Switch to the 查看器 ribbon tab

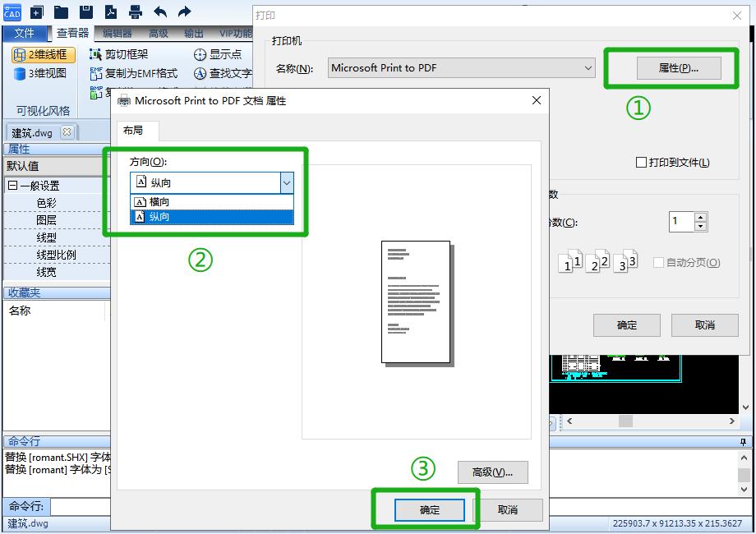pos(72,33)
